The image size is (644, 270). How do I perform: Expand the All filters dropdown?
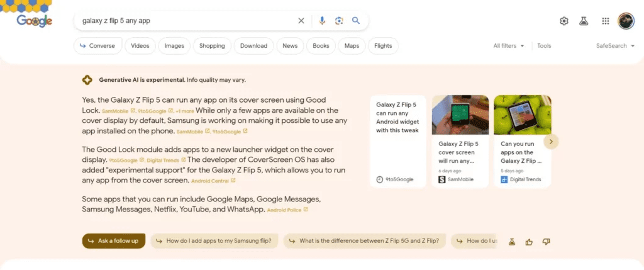508,46
